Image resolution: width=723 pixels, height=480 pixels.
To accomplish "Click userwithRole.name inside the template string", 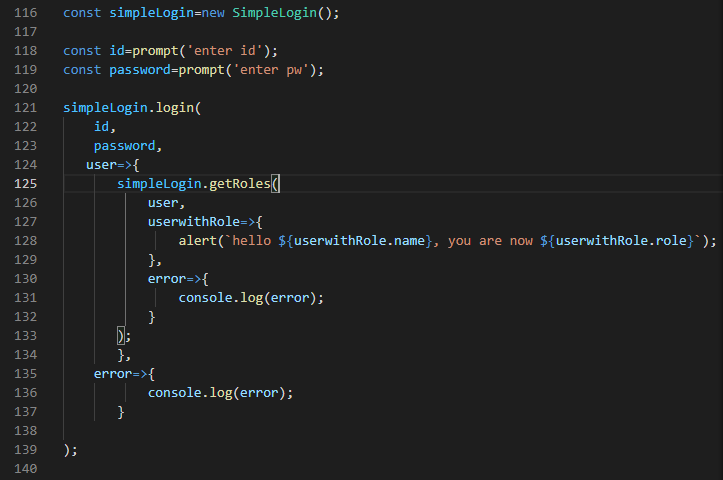I will click(359, 241).
